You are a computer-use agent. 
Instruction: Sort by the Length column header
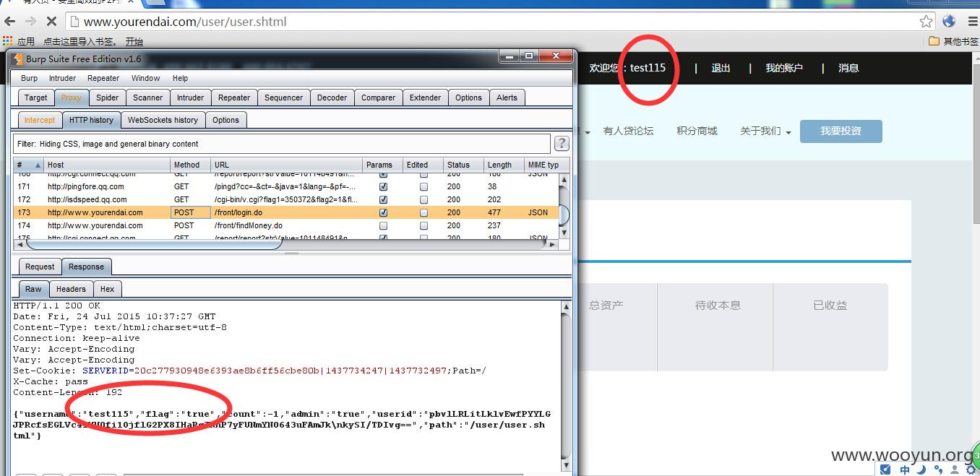[x=504, y=165]
